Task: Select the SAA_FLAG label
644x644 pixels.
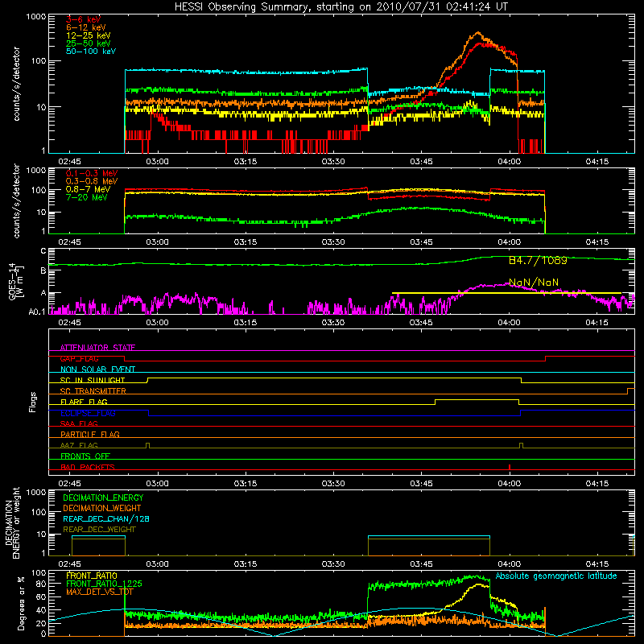Action: pyautogui.click(x=79, y=423)
